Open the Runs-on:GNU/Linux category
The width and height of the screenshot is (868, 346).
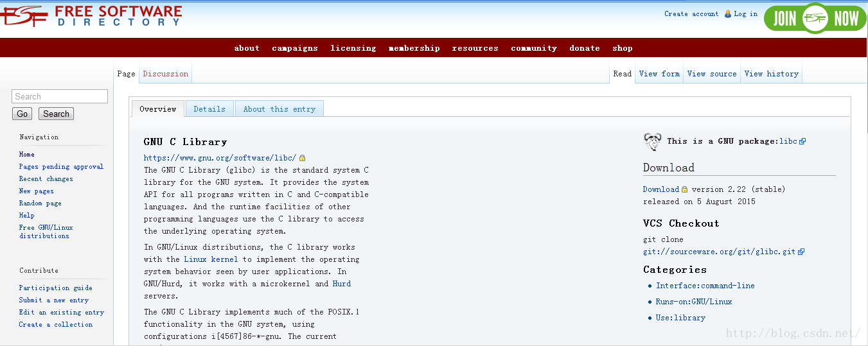pos(694,302)
